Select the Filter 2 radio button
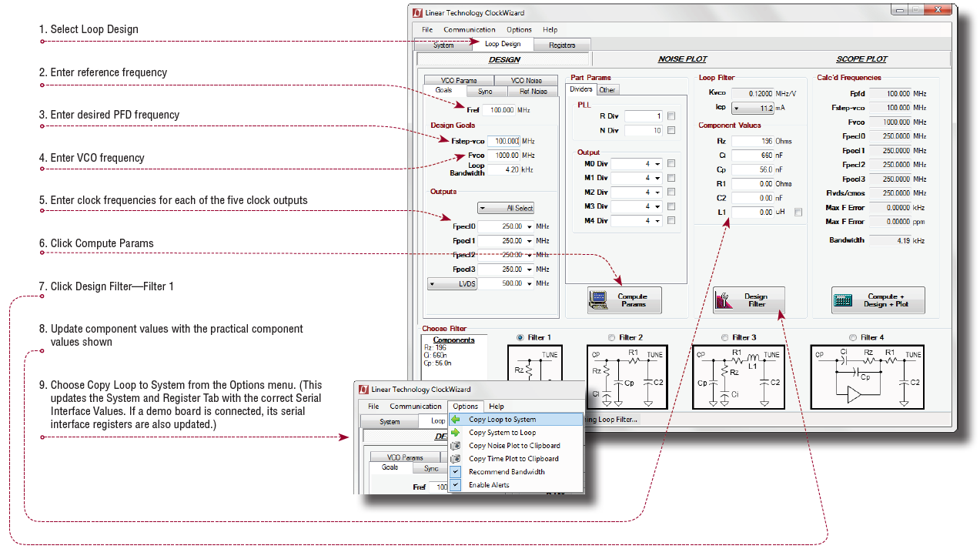 coord(612,337)
